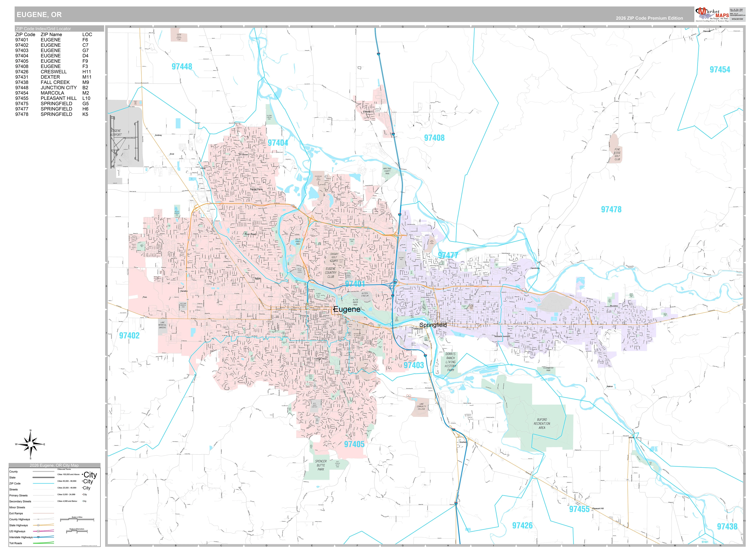Click the DORRIS RANCH LIVING HISTORY FARM label
Image resolution: width=756 pixels, height=554 pixels.
pyautogui.click(x=450, y=362)
